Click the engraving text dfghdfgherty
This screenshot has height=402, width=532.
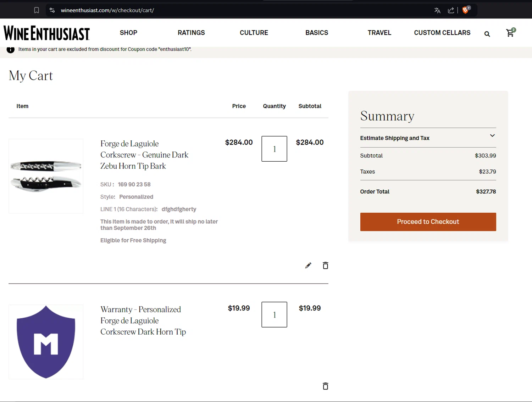(x=179, y=209)
